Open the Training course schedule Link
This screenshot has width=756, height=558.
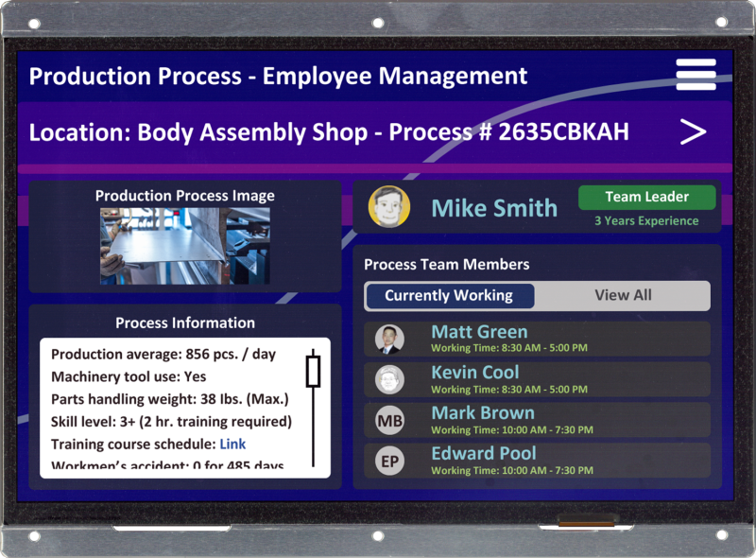(232, 444)
